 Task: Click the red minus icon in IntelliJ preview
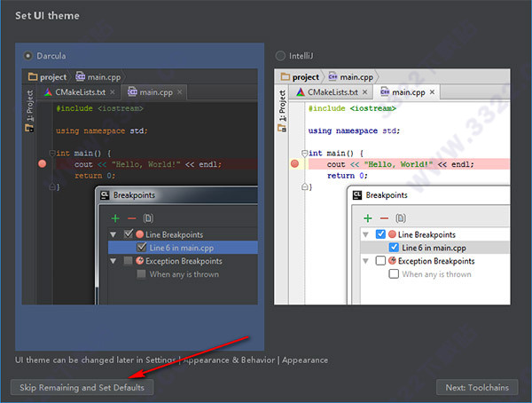pos(385,218)
